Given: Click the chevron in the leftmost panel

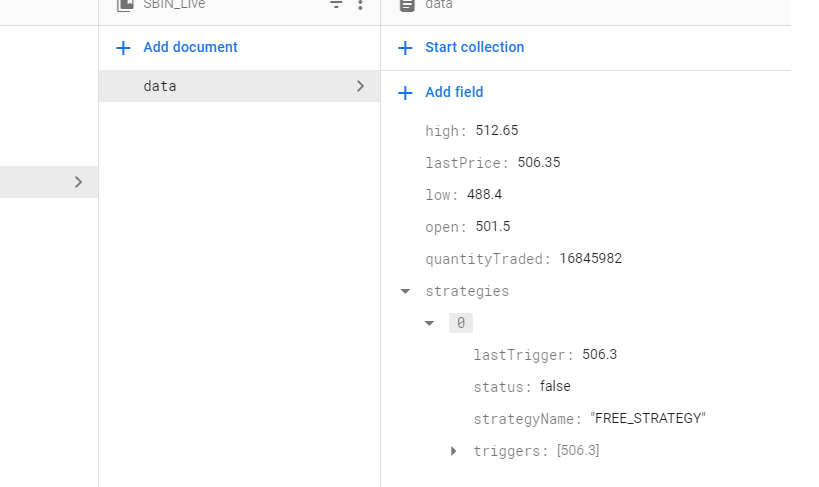Looking at the screenshot, I should click(78, 182).
